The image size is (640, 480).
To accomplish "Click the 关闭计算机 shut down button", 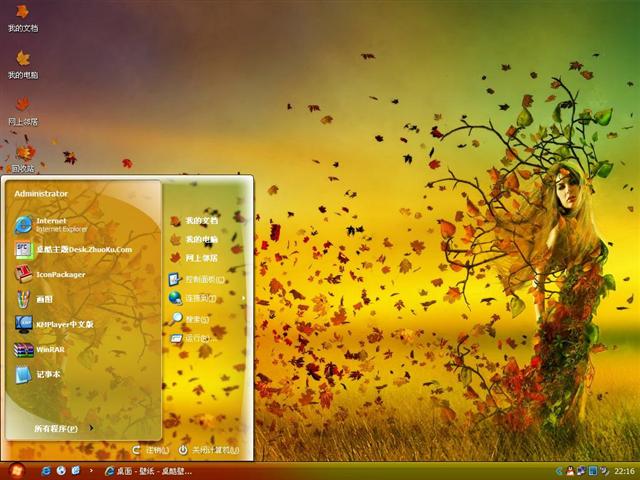I will 209,450.
